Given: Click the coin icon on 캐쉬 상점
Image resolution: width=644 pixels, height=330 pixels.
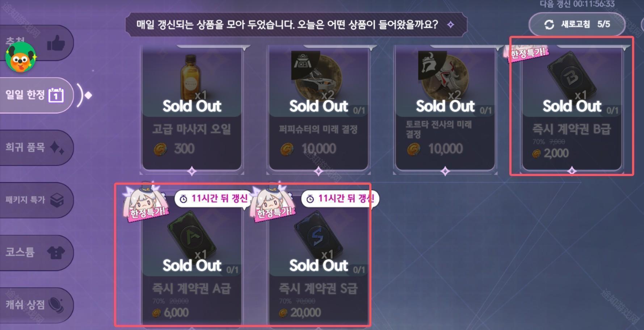Looking at the screenshot, I should coord(56,305).
